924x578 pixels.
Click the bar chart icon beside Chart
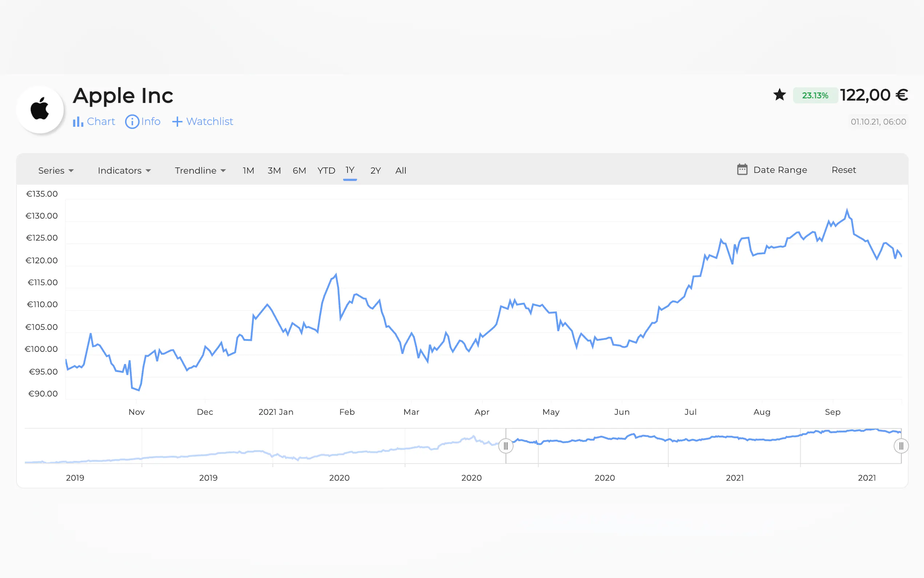coord(78,122)
